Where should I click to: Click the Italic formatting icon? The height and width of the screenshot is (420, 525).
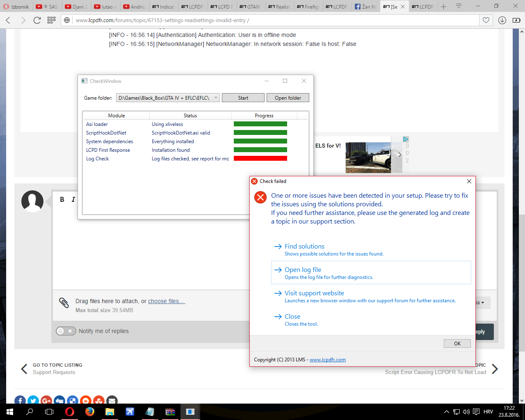coord(73,199)
